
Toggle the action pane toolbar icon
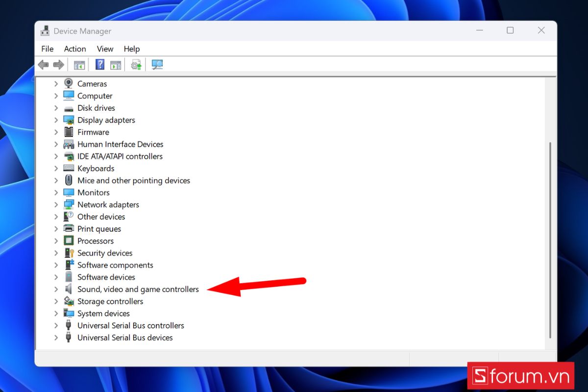(116, 65)
